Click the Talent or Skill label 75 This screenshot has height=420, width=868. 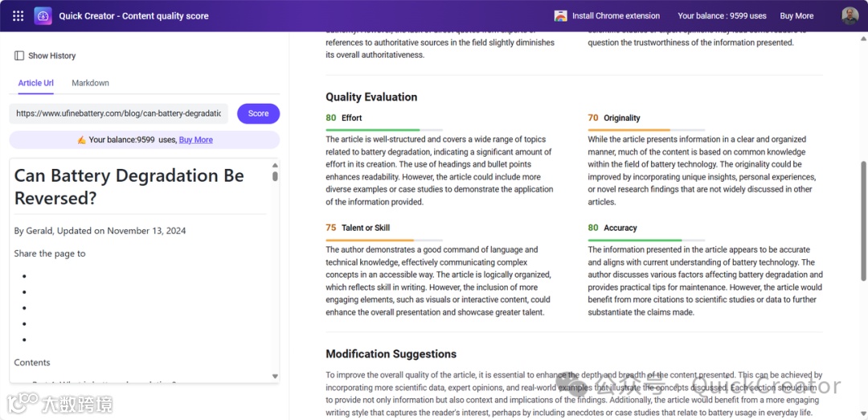click(331, 228)
